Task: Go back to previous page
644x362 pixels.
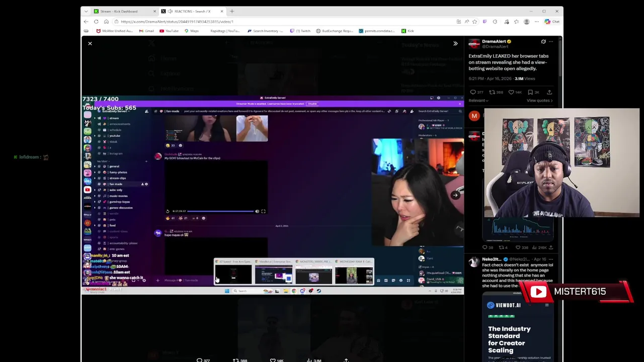Action: click(x=86, y=22)
